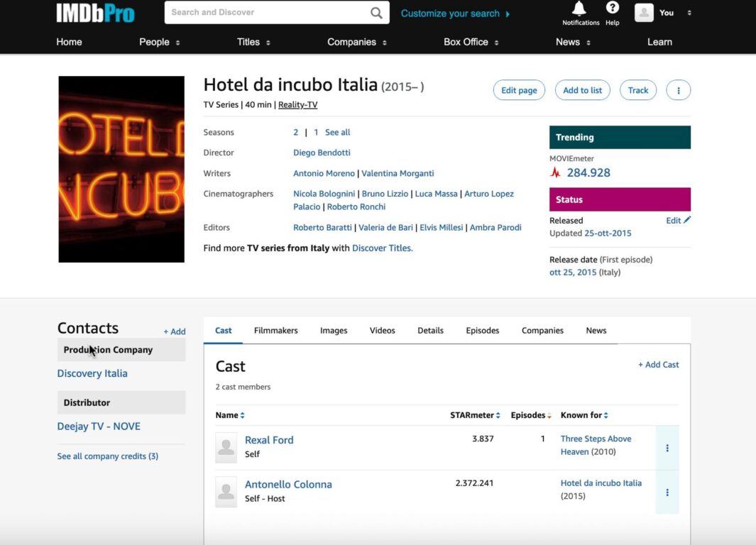Viewport: 756px width, 545px height.
Task: Open director Diego Bendotti's page
Action: tap(322, 153)
